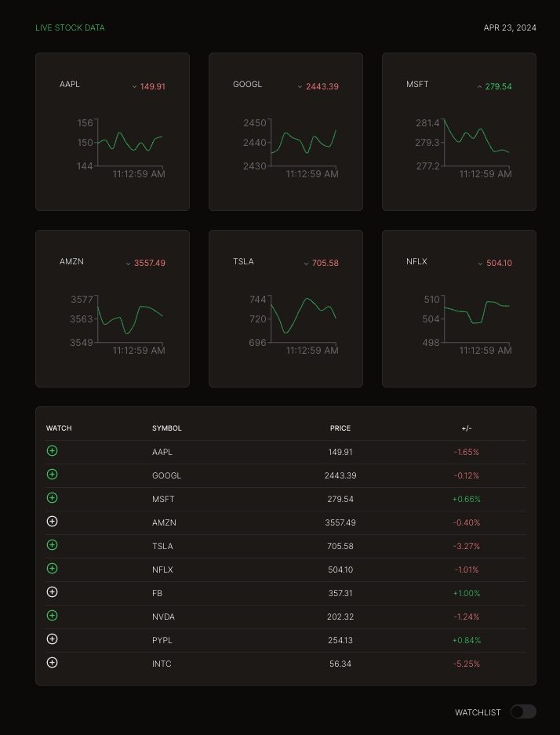The height and width of the screenshot is (735, 560).
Task: Click the +/- column header
Action: pyautogui.click(x=467, y=428)
